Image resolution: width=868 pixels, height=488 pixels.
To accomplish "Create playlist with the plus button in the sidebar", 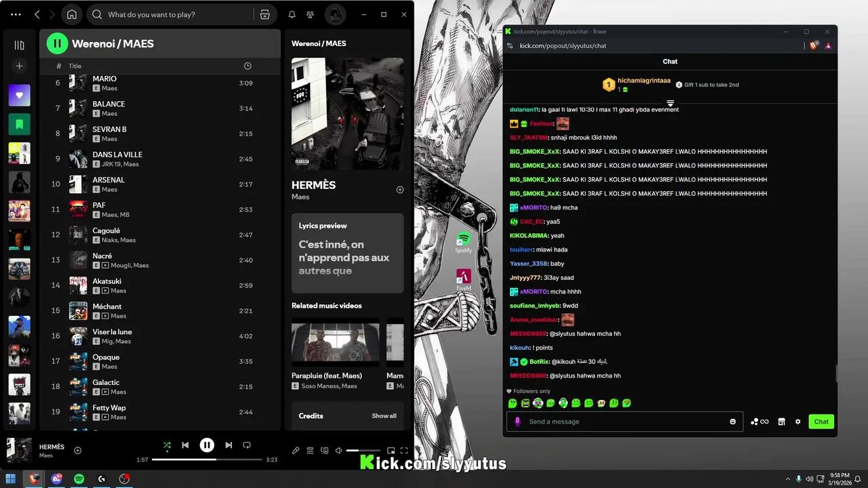I will [19, 66].
